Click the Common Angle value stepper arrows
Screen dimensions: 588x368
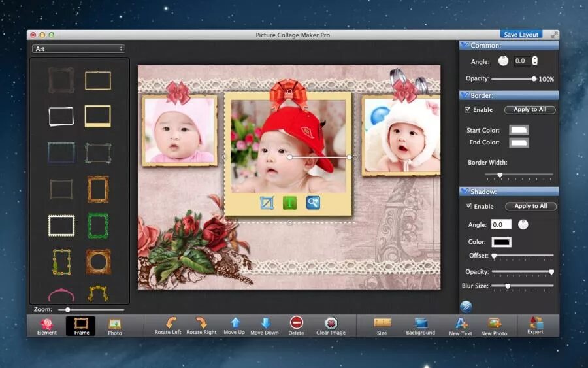[534, 61]
